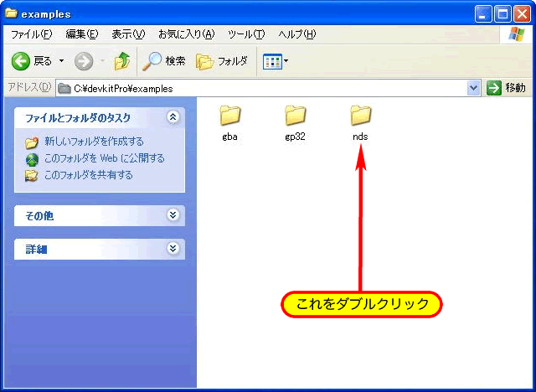Select the gp32 folder icon
Viewport: 536px width, 392px height.
pos(296,116)
